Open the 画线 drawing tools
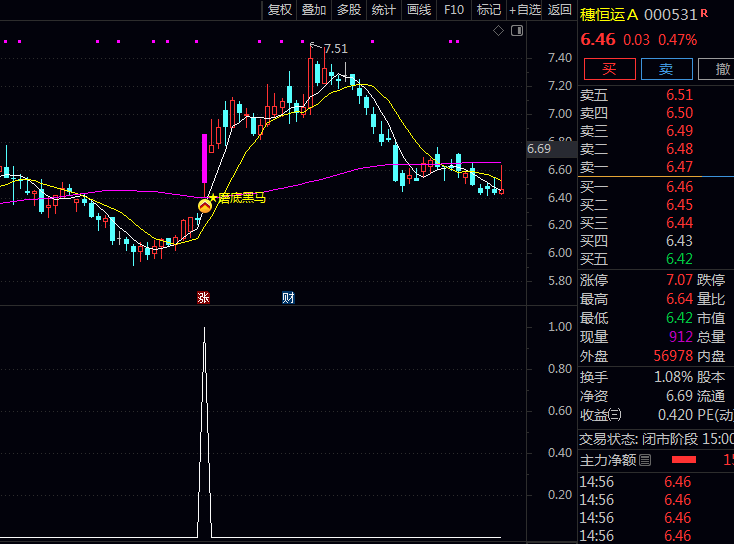Screen dimensions: 734x544 419,10
